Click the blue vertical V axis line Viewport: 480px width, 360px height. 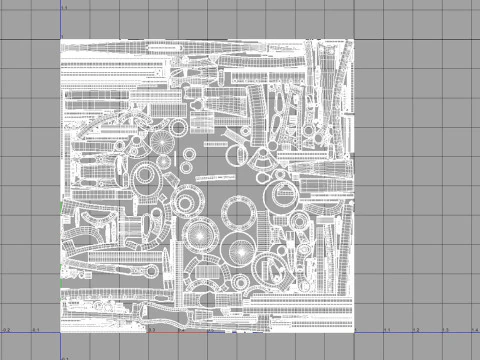61,20
